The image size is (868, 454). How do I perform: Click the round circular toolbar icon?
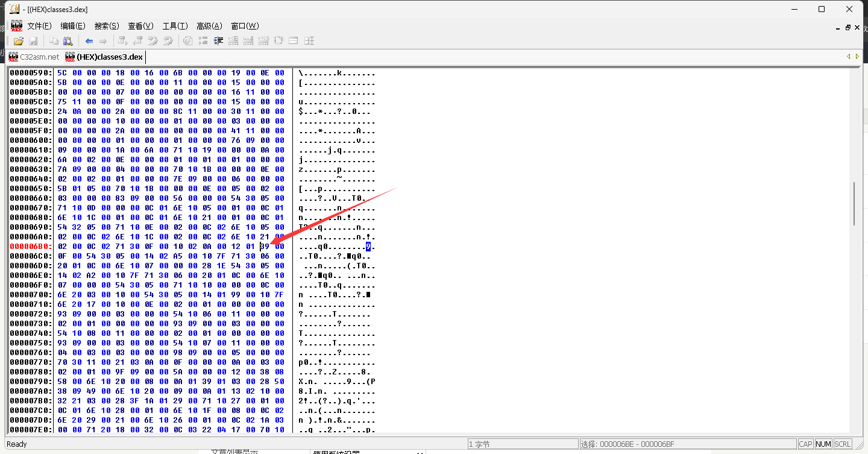(x=188, y=41)
